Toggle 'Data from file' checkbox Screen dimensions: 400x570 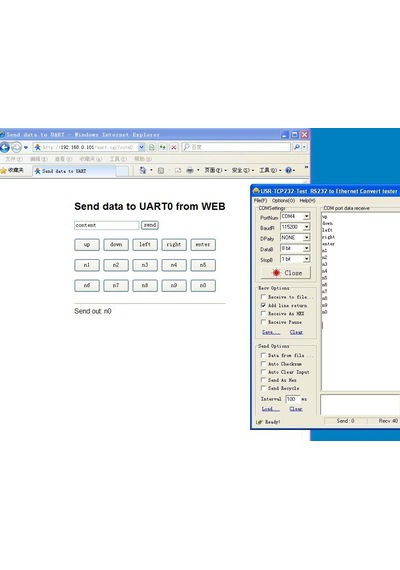[x=263, y=355]
